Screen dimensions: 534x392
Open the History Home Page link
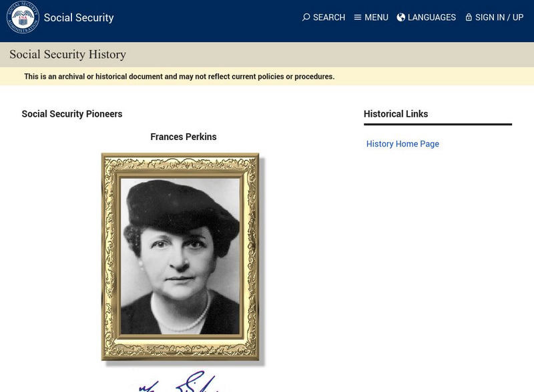(403, 144)
